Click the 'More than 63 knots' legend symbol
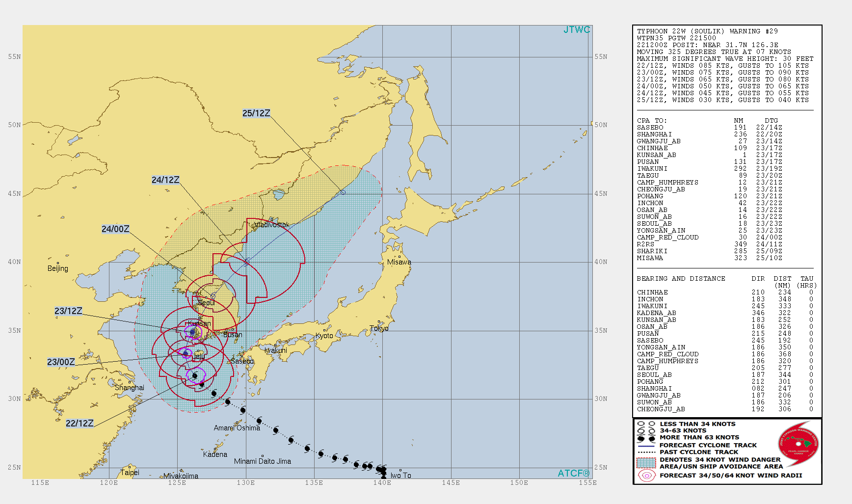The image size is (852, 504). (x=646, y=438)
